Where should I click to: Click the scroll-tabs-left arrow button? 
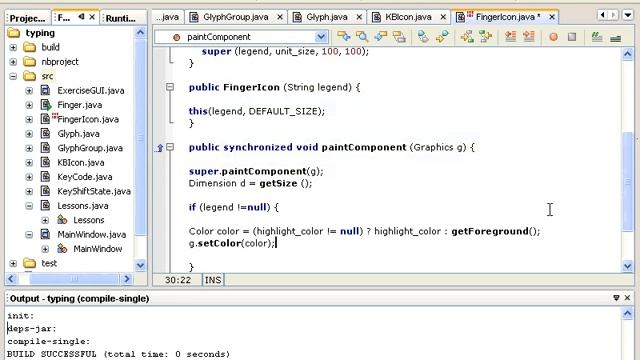602,16
